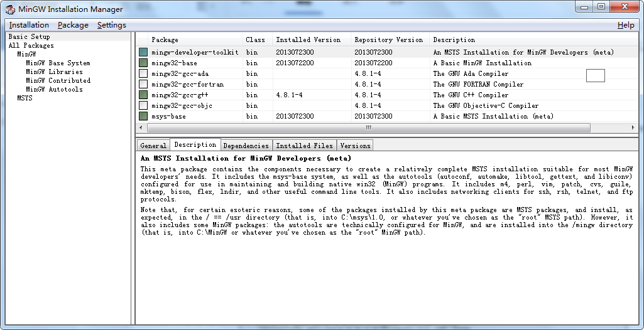Viewport: 644px width, 330px height.
Task: Select the mingw32-gcc-g++ package name
Action: click(x=180, y=95)
